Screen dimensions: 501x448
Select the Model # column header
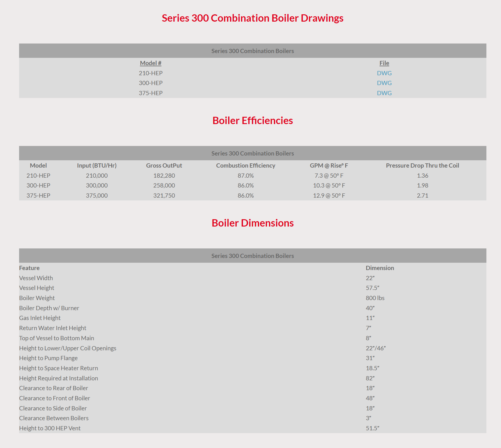[150, 63]
